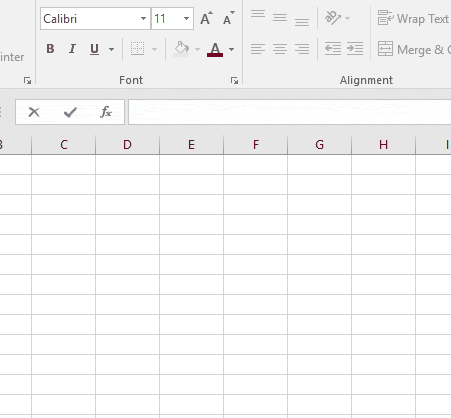Select column H header
The height and width of the screenshot is (418, 451).
(x=383, y=145)
